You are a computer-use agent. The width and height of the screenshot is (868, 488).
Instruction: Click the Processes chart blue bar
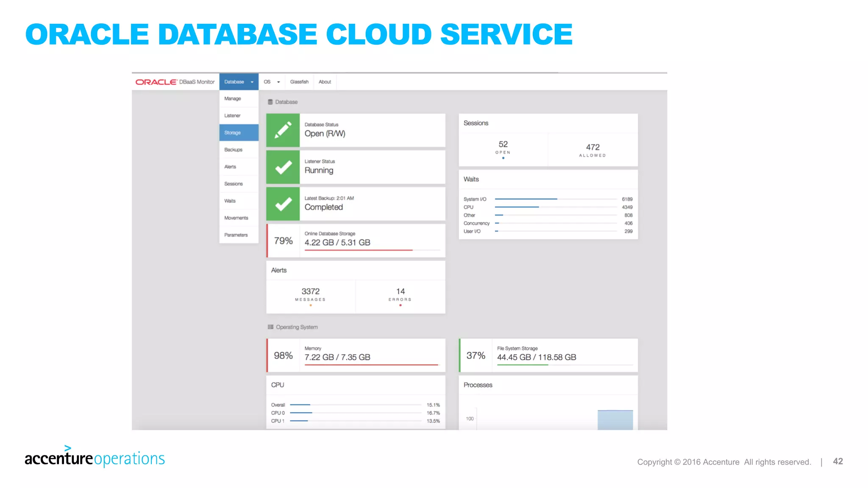pyautogui.click(x=615, y=420)
